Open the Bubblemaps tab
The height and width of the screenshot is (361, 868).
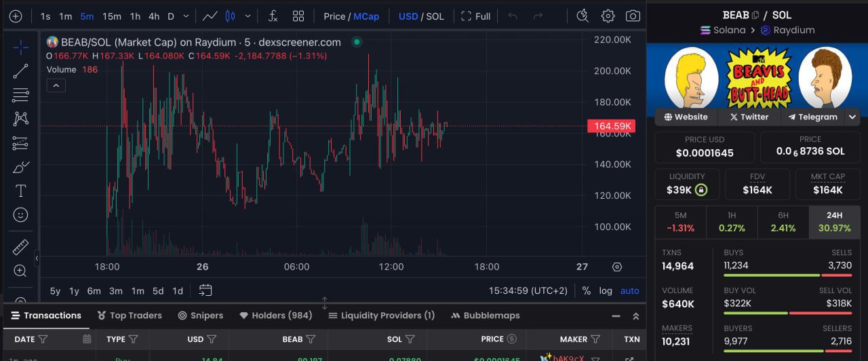[485, 316]
